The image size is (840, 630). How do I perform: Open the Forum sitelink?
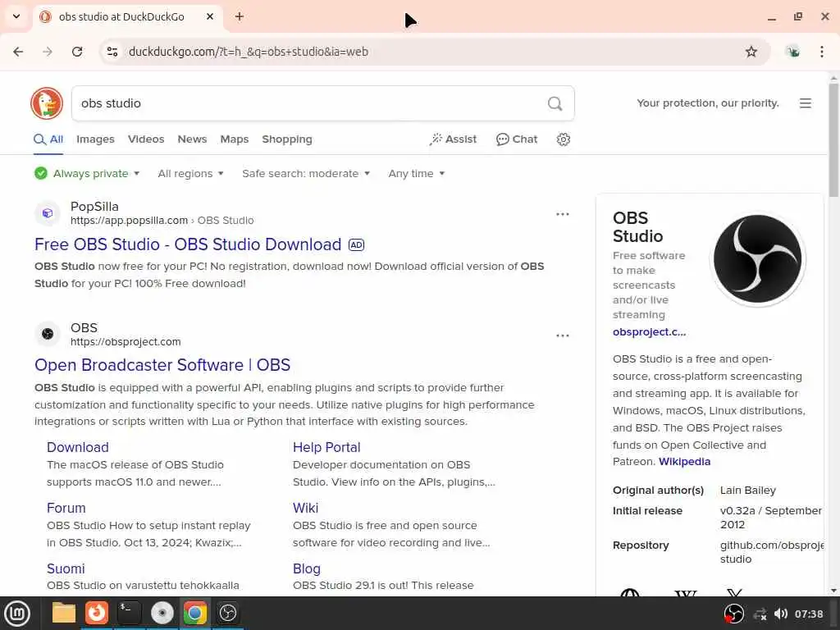(66, 508)
